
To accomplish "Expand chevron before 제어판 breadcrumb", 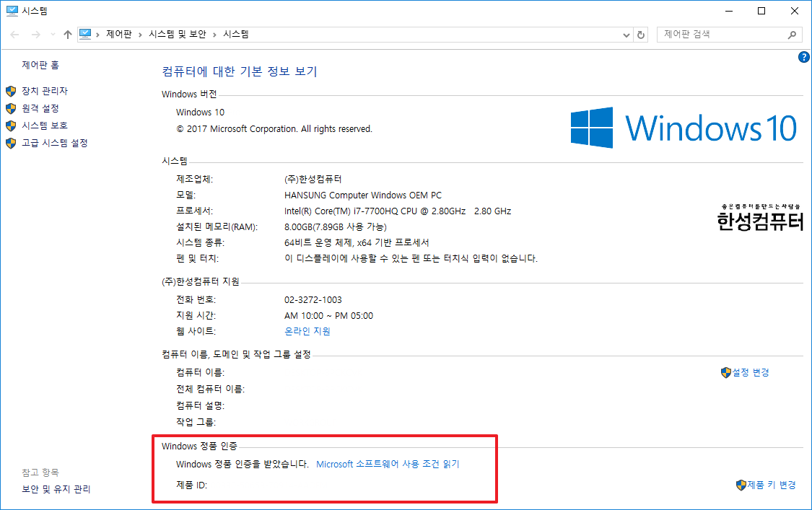I will click(x=97, y=35).
